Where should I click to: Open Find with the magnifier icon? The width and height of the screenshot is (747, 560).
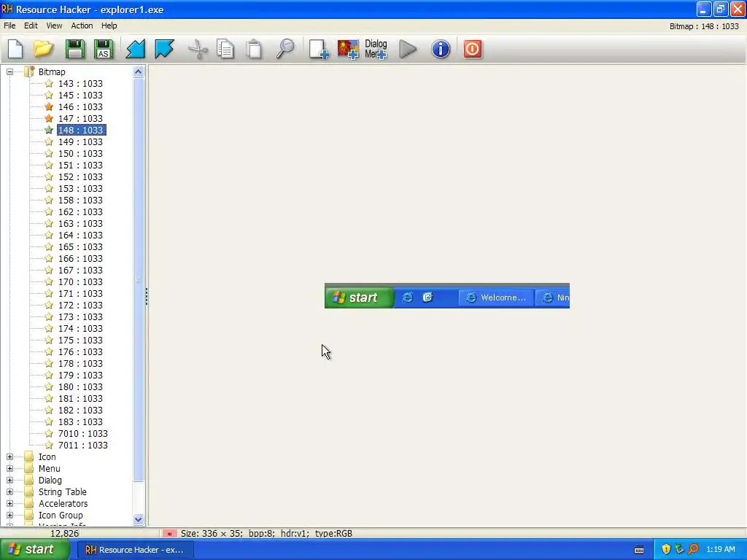[285, 49]
